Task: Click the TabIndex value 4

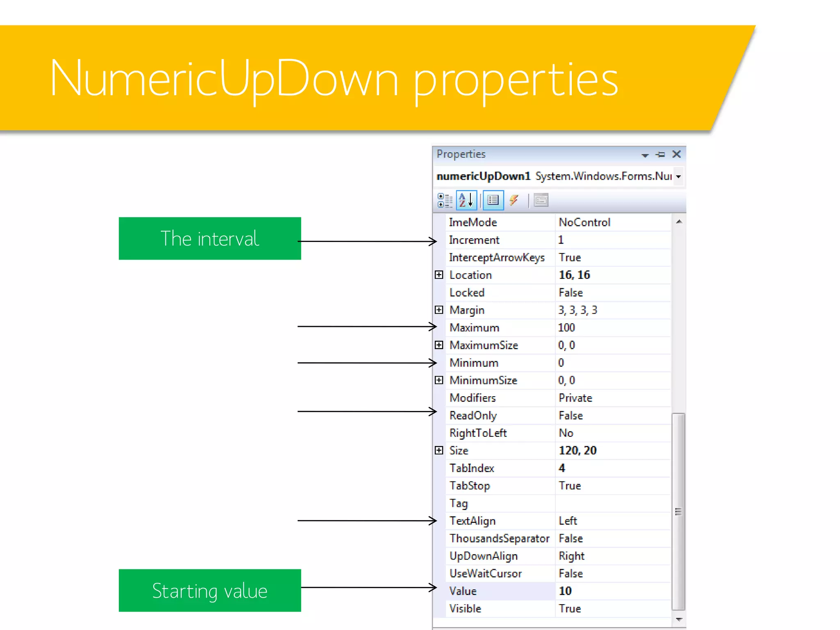Action: point(562,468)
